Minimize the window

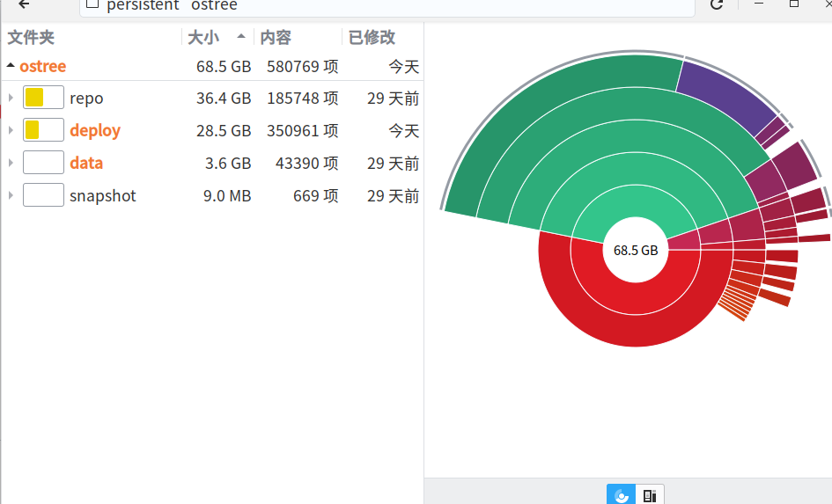point(759,4)
